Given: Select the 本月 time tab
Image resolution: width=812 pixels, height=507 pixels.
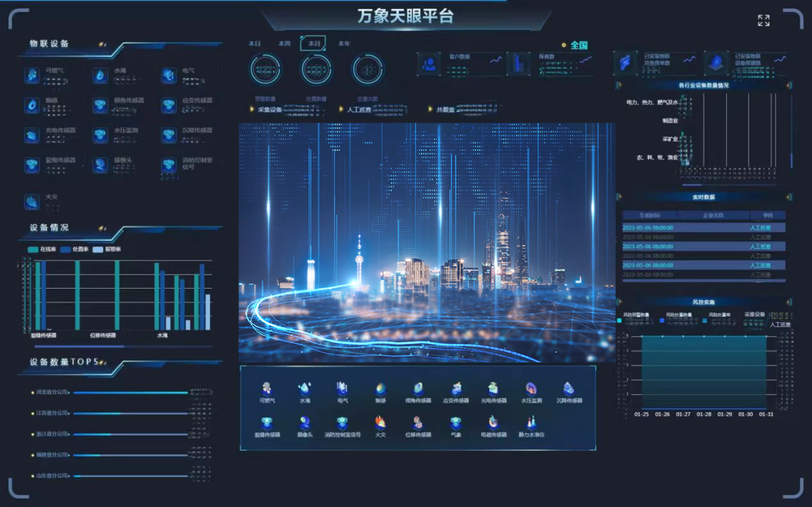Looking at the screenshot, I should coord(314,44).
